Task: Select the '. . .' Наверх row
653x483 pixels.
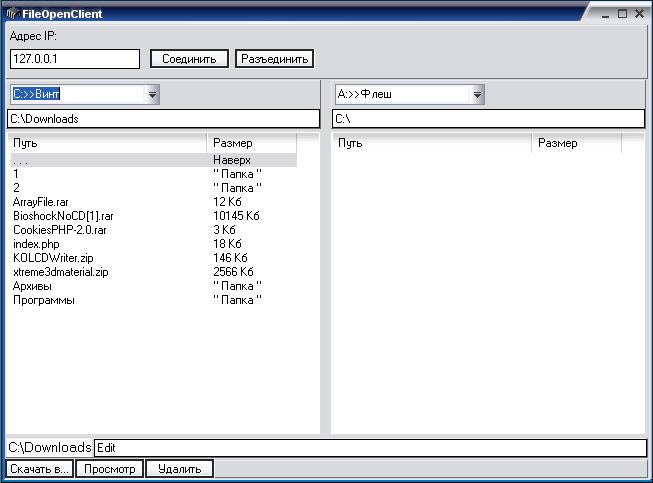Action: 154,160
